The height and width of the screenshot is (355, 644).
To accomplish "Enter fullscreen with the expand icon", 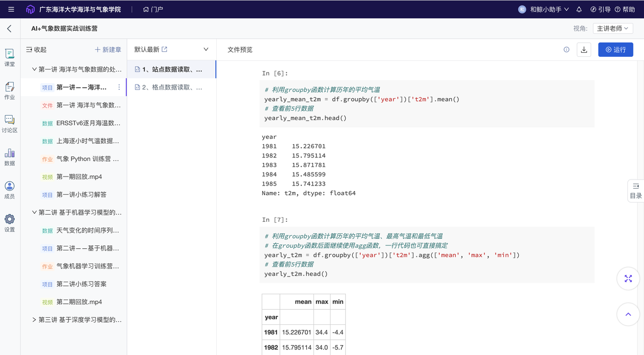I will click(628, 279).
